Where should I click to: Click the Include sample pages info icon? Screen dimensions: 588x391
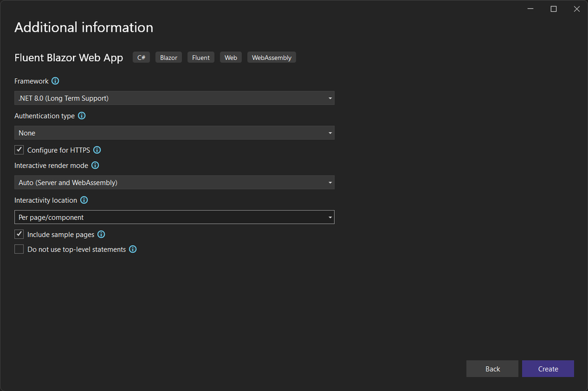pos(101,235)
